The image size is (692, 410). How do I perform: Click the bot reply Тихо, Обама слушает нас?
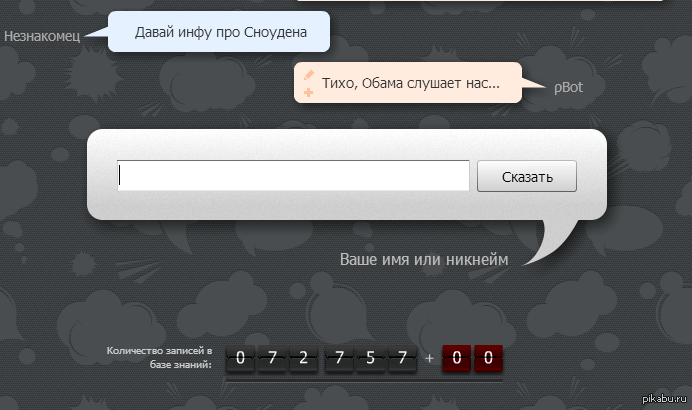(x=410, y=83)
